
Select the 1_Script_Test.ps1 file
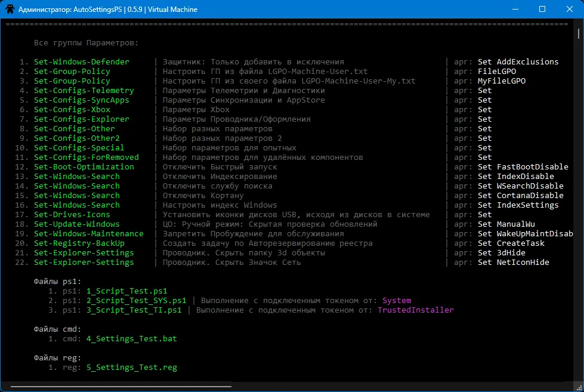point(127,291)
